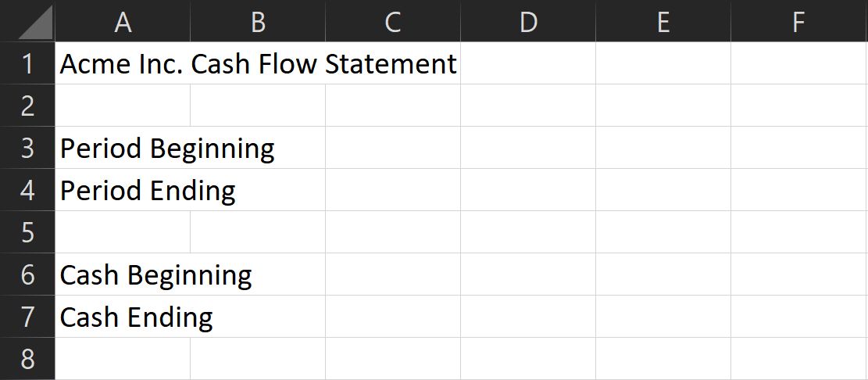
Task: Select column F header
Action: click(798, 22)
